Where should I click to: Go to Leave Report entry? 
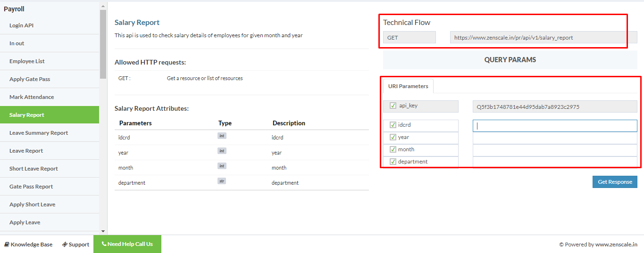[50, 151]
